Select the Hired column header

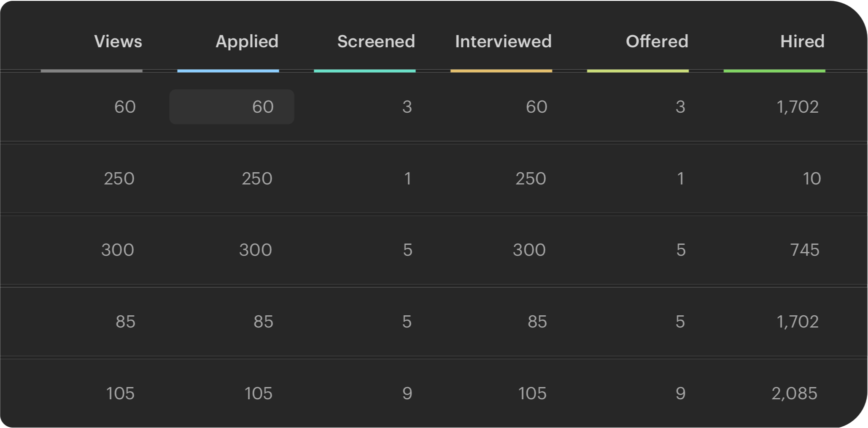click(x=802, y=41)
